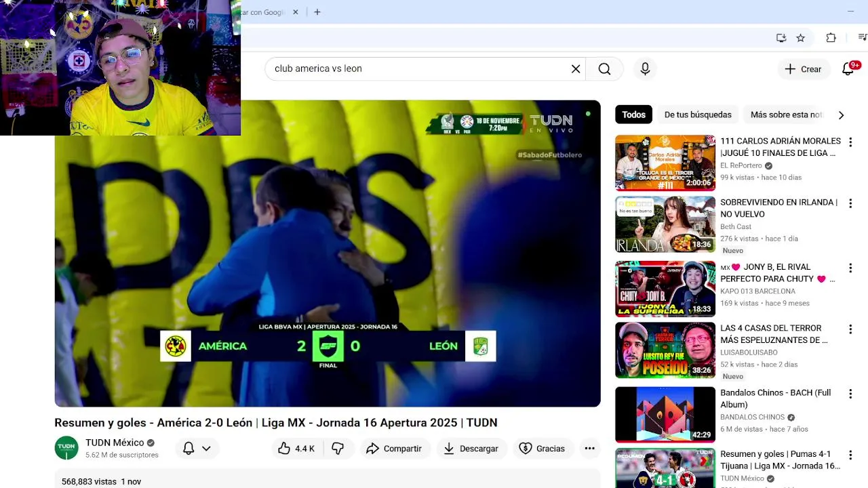Image resolution: width=868 pixels, height=488 pixels.
Task: Open the notification preferences bell dropdown
Action: (197, 449)
